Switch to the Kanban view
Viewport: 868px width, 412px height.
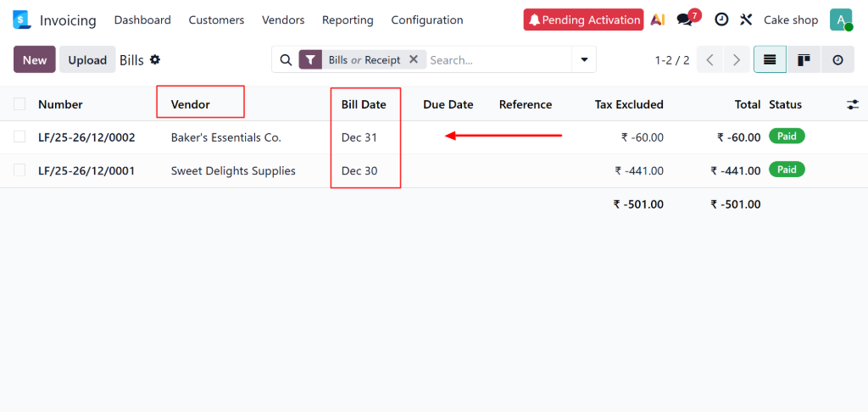point(804,59)
